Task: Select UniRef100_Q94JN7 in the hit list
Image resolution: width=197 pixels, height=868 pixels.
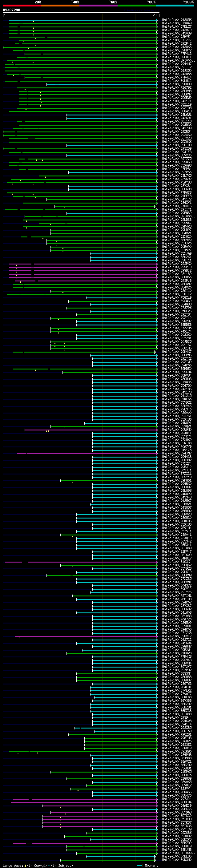Action: (x=176, y=454)
